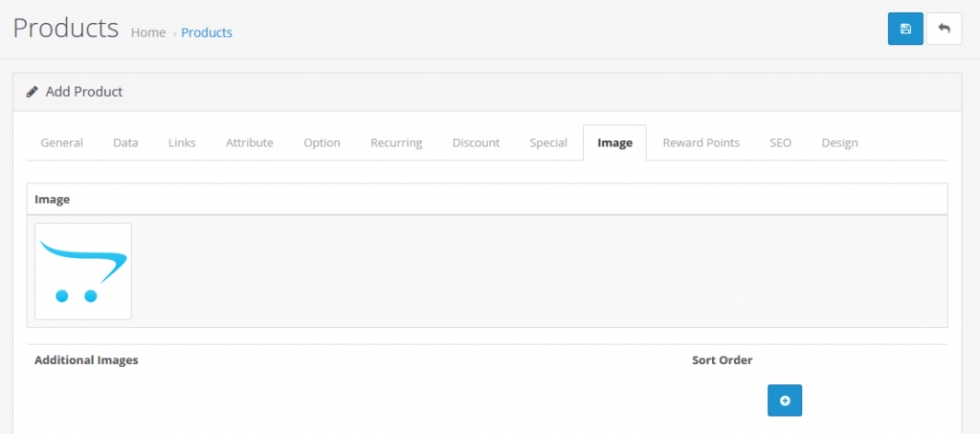Viewport: 980px width, 434px height.
Task: Click the Products breadcrumb link
Action: pyautogui.click(x=207, y=33)
